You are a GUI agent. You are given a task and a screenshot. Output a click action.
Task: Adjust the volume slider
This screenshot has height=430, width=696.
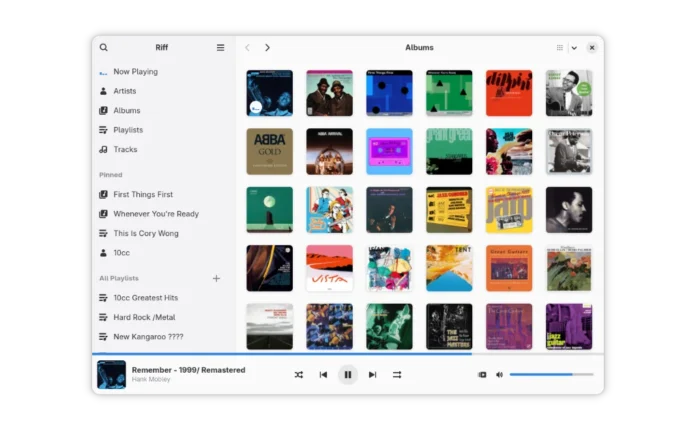551,375
